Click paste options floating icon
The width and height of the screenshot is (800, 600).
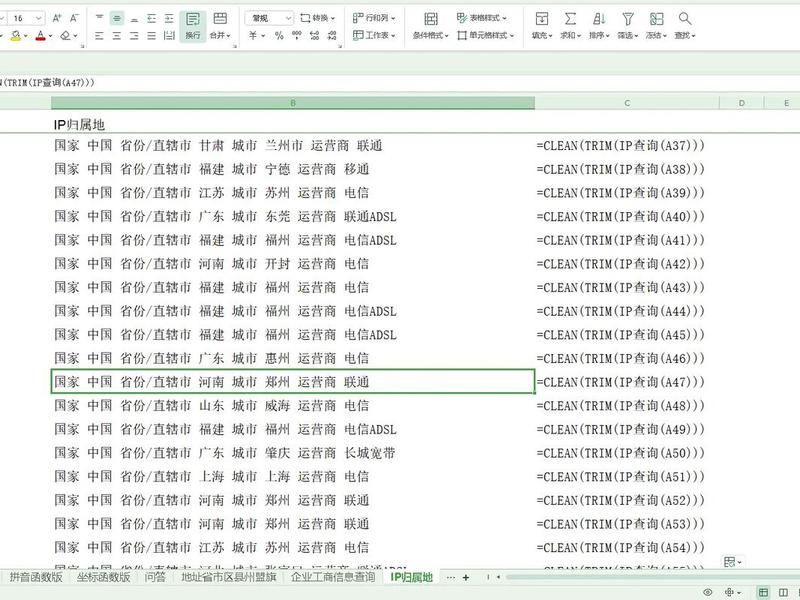[x=733, y=562]
